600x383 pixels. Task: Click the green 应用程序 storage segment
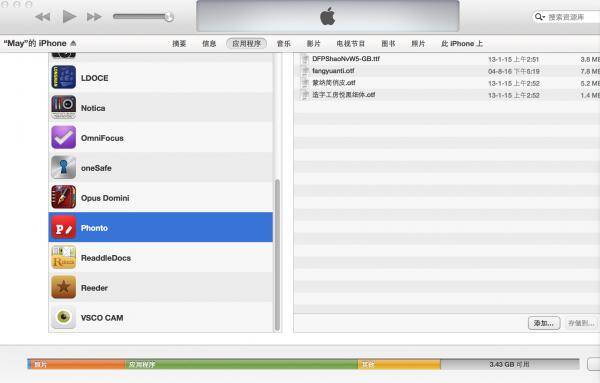241,364
